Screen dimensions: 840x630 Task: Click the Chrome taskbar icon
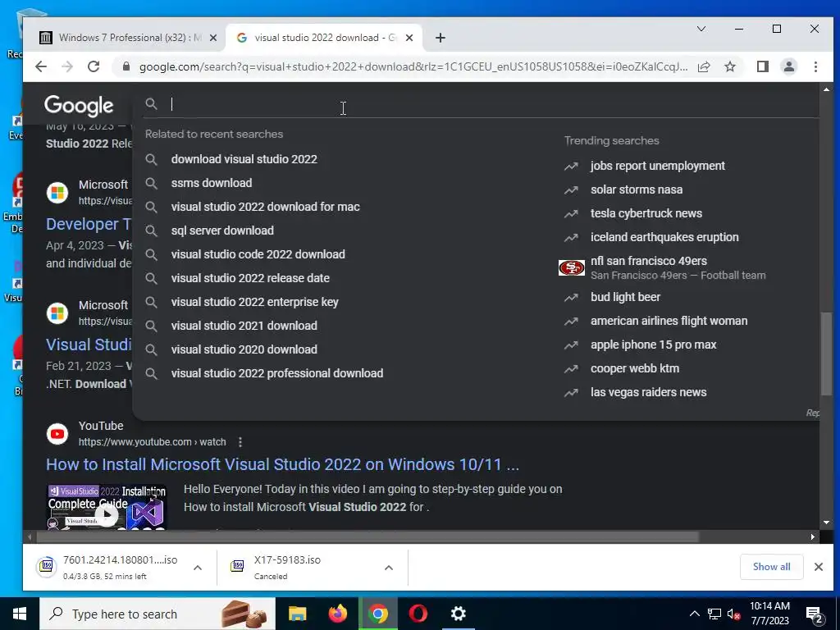pyautogui.click(x=377, y=614)
